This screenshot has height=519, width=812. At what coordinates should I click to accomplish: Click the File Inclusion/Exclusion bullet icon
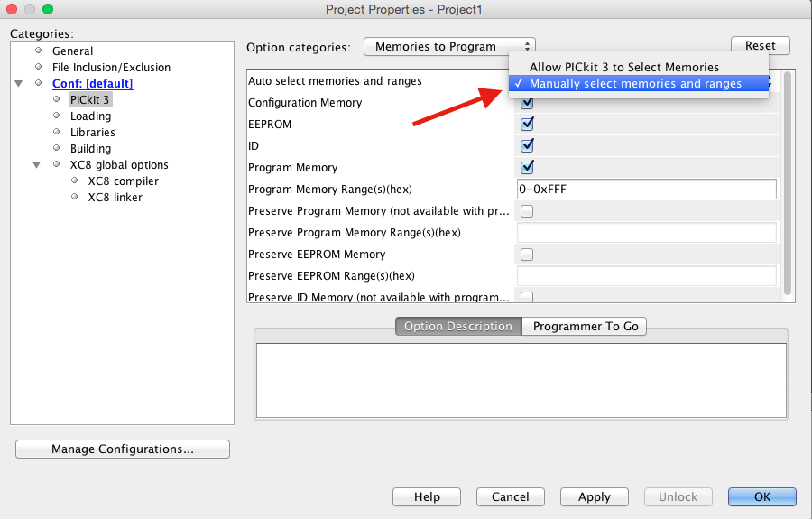tap(39, 67)
